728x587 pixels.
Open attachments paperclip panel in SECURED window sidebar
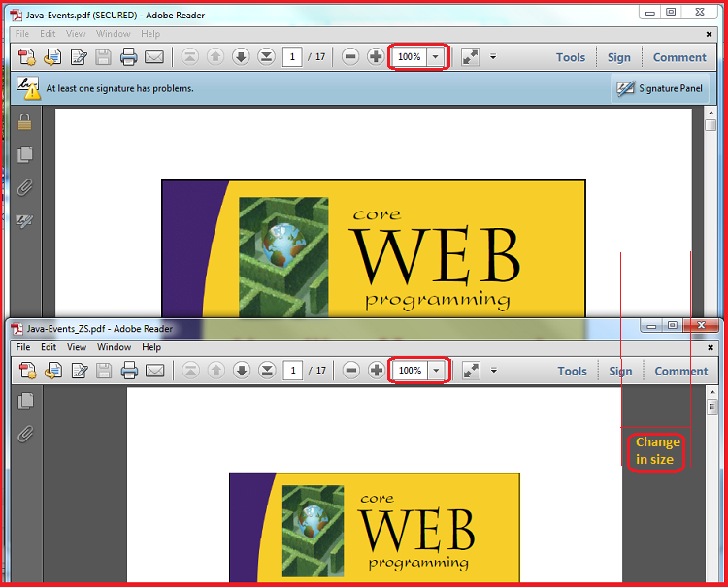point(24,188)
